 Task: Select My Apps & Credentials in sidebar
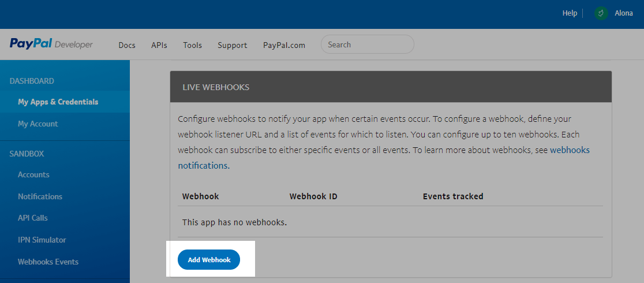[x=58, y=102]
